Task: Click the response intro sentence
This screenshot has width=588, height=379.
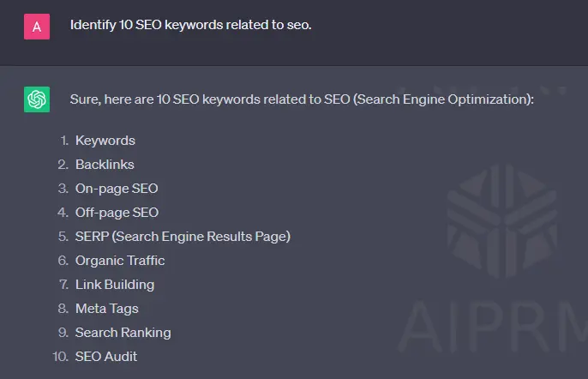Action: click(302, 99)
